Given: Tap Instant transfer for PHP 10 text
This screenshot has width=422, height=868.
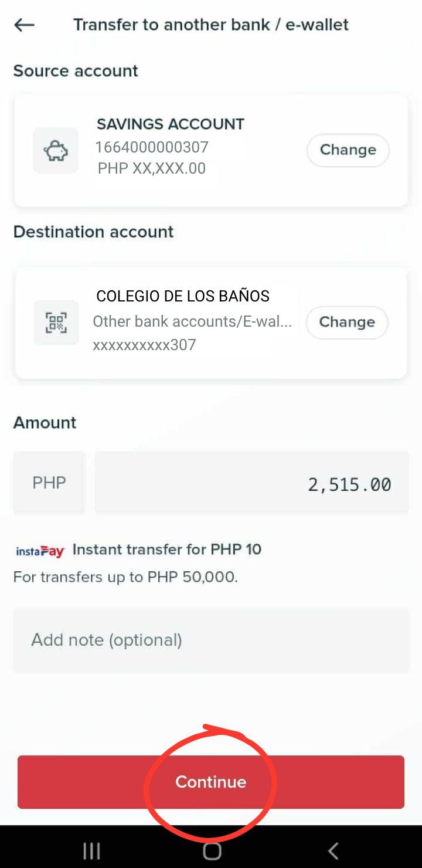Looking at the screenshot, I should tap(166, 550).
